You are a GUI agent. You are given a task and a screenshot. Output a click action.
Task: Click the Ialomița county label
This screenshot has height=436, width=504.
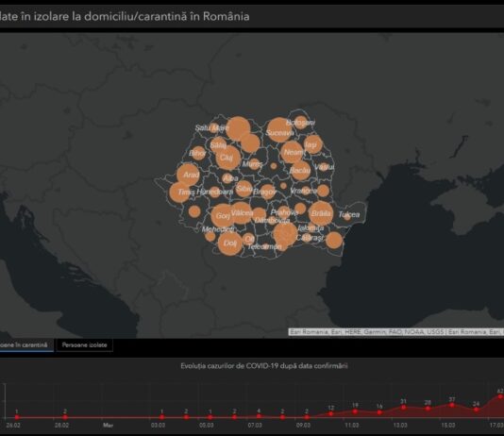click(311, 227)
